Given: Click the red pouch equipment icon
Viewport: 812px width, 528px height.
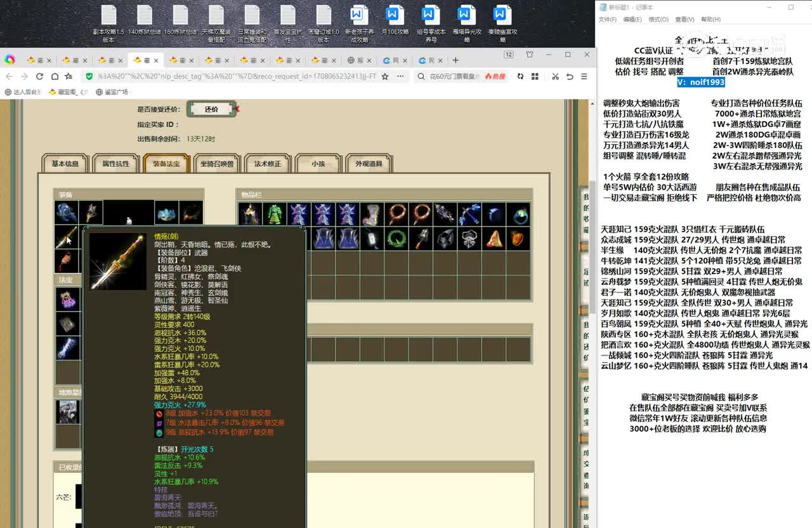Looking at the screenshot, I should [x=66, y=261].
